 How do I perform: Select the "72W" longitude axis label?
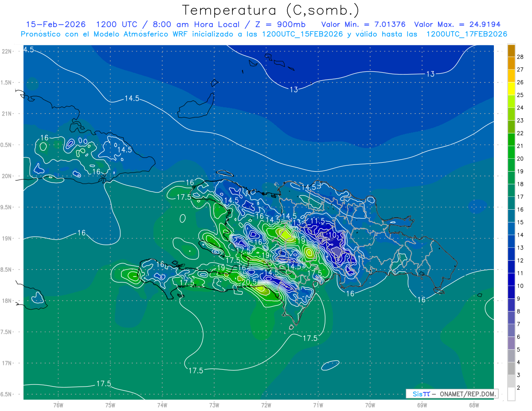click(x=266, y=405)
